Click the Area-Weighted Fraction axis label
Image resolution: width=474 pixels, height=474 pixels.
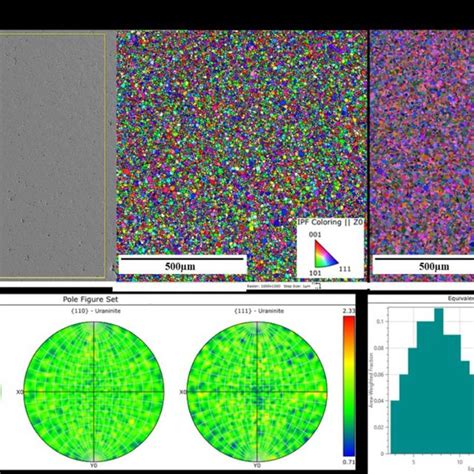point(371,380)
